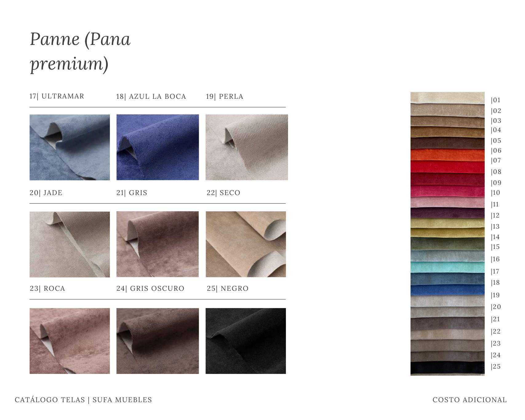Select the 18 Azul La Boca label
The image size is (525, 420).
151,96
